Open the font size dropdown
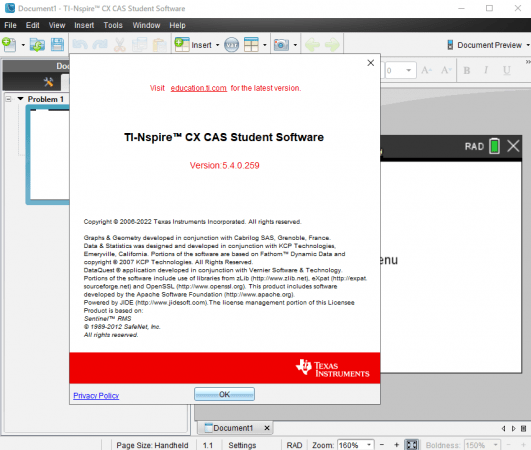Screen dimensions: 531x450 click(x=409, y=70)
